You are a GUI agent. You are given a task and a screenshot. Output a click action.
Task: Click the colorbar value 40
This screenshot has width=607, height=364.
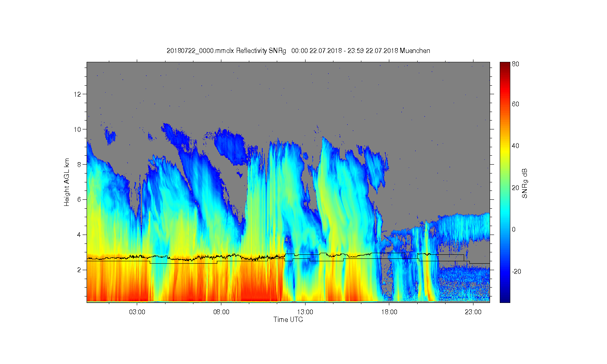pos(515,146)
